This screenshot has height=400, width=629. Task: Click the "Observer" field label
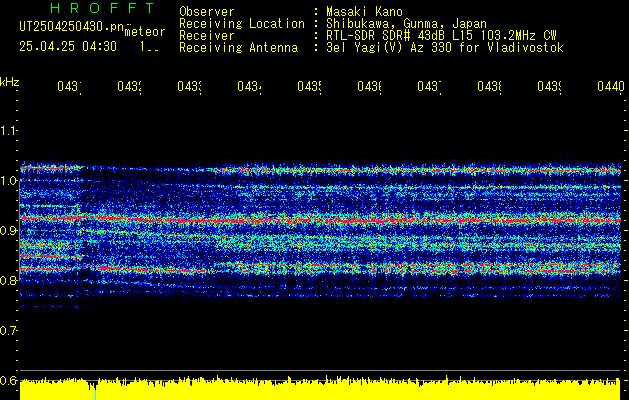click(207, 11)
